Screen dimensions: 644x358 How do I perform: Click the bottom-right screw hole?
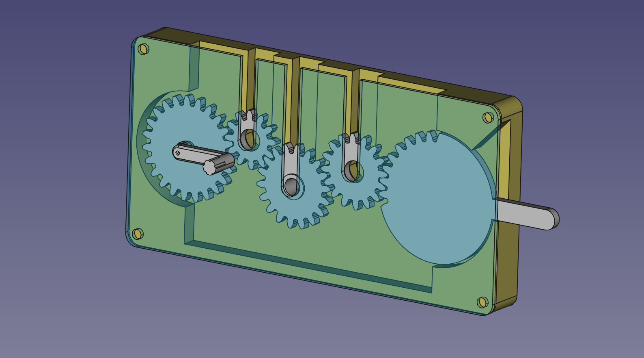(x=482, y=302)
